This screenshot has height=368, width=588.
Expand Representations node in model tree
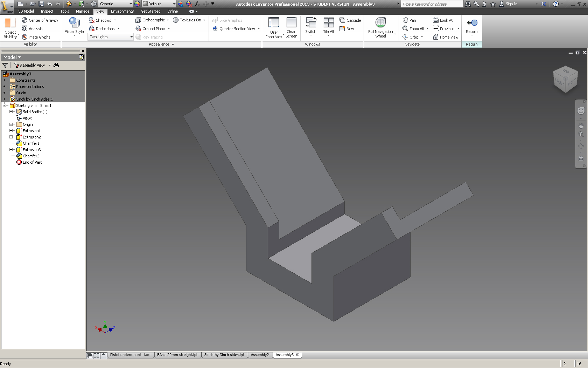tap(5, 87)
